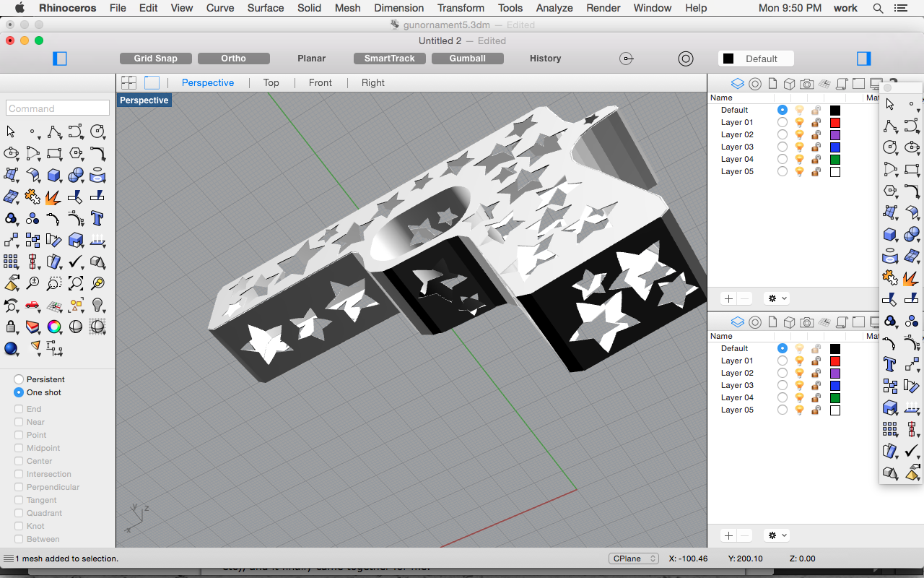Add a new layer in upper panel

point(728,298)
